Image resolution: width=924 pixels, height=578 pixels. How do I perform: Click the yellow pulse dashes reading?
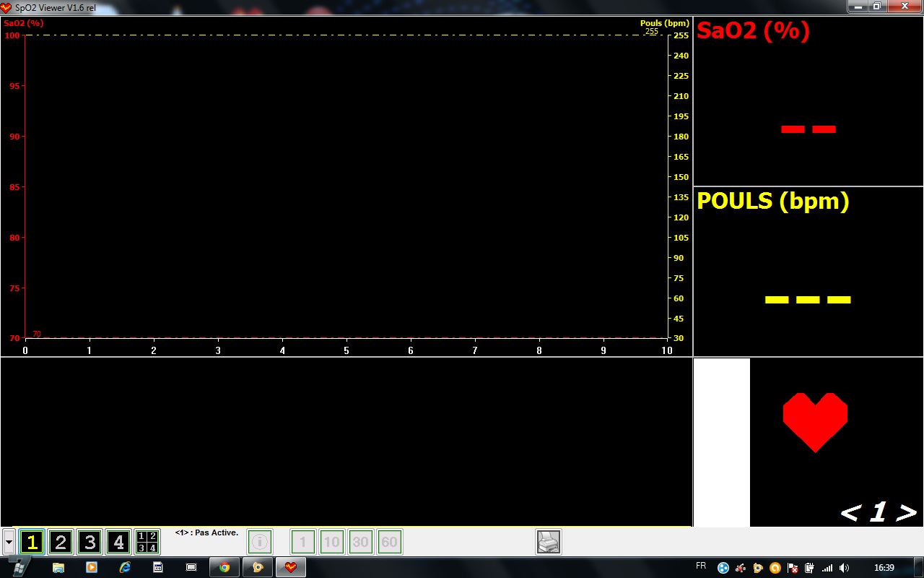808,299
